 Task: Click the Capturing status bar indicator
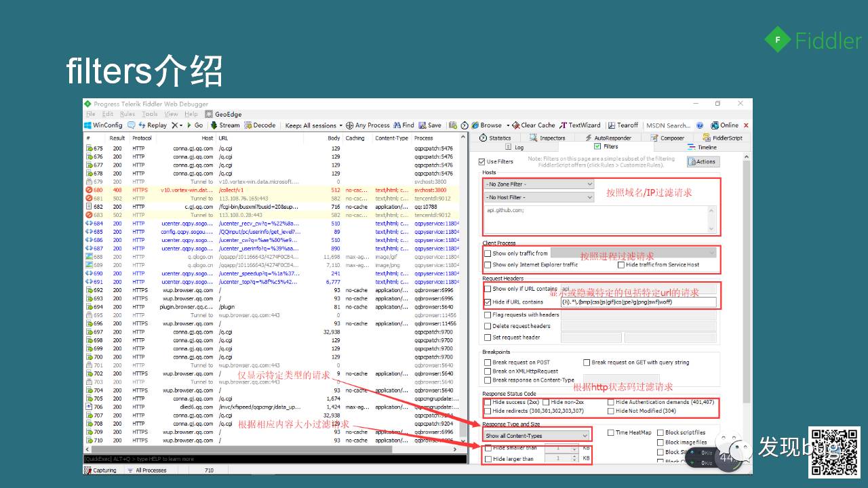100,470
